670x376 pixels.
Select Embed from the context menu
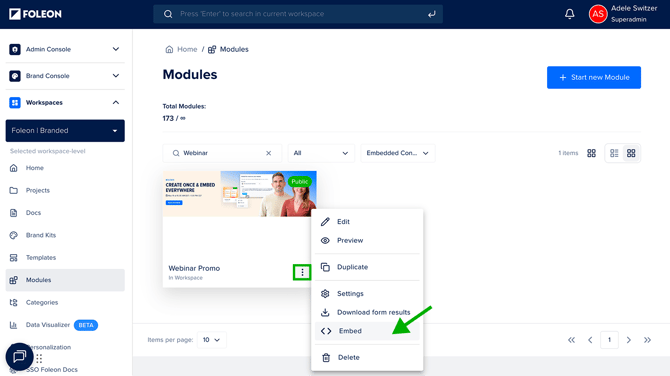pos(367,331)
